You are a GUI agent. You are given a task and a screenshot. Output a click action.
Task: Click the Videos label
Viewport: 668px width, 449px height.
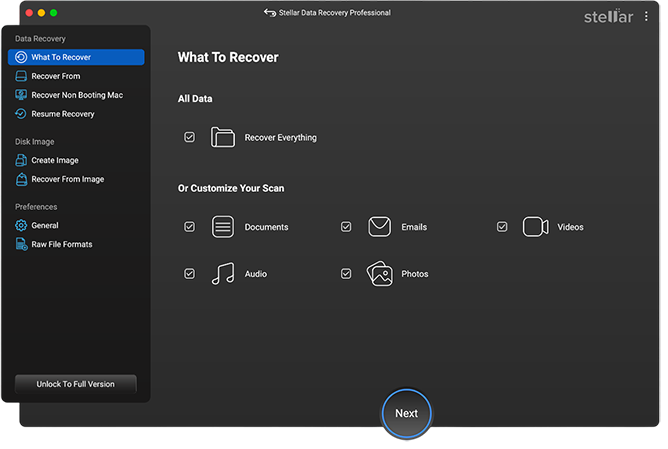[x=570, y=227]
